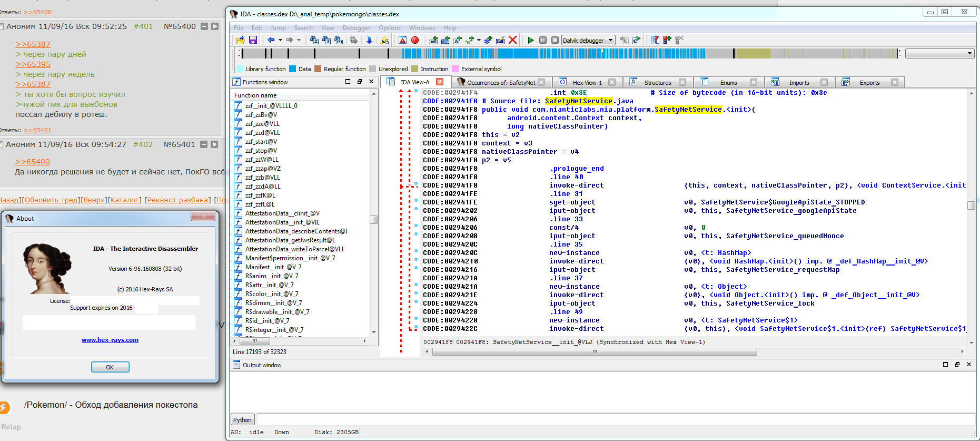This screenshot has width=980, height=441.
Task: Click the red X delete icon
Action: coord(512,40)
